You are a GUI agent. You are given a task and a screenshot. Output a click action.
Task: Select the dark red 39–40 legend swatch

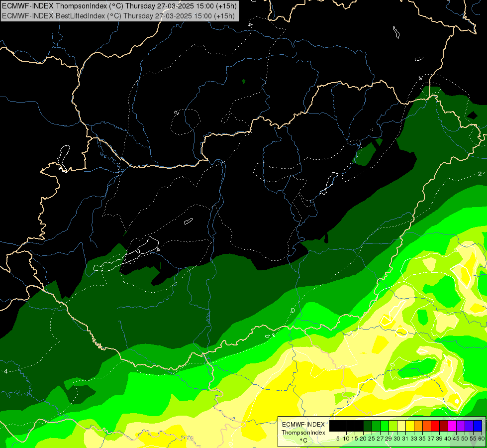[x=444, y=426]
